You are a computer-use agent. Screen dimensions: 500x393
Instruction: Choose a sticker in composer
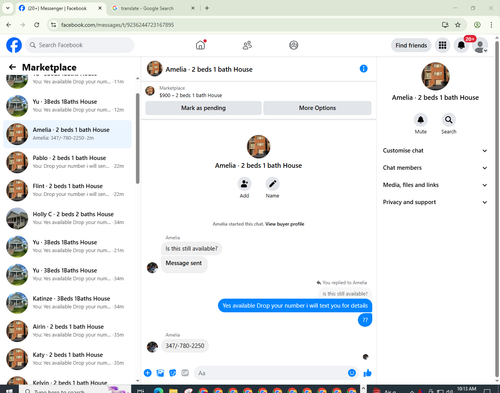pyautogui.click(x=173, y=373)
